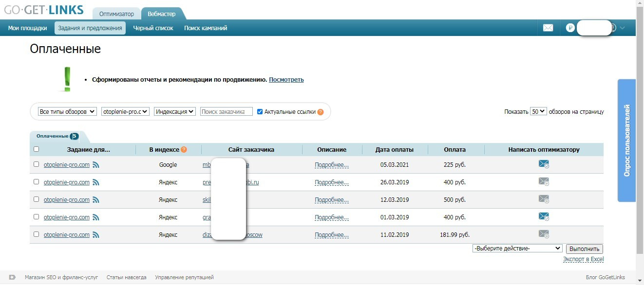Screen dimensions: 644x285
Task: Write to optimizer for the 500 руб. row
Action: (544, 199)
